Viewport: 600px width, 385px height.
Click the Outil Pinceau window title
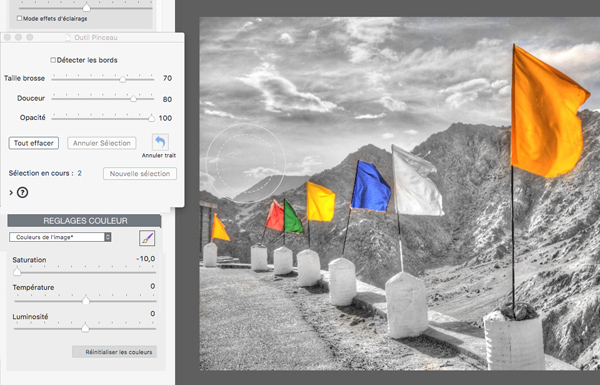96,38
